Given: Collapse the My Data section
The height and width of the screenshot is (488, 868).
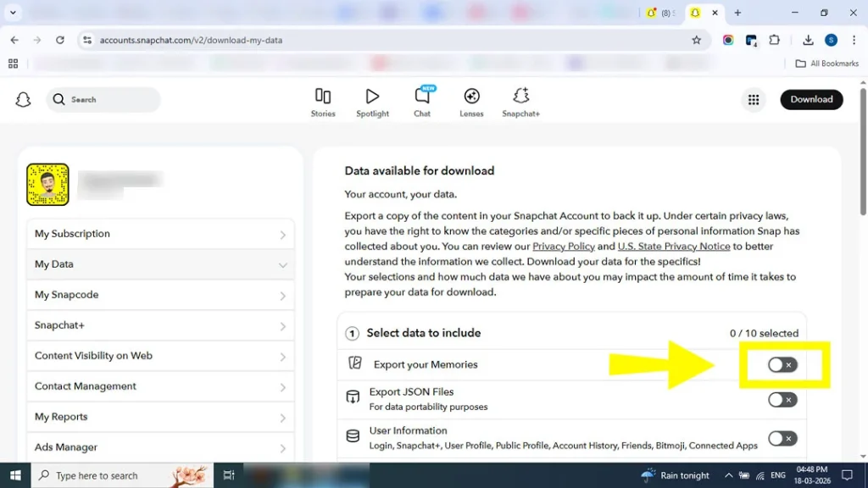Looking at the screenshot, I should coord(160,263).
